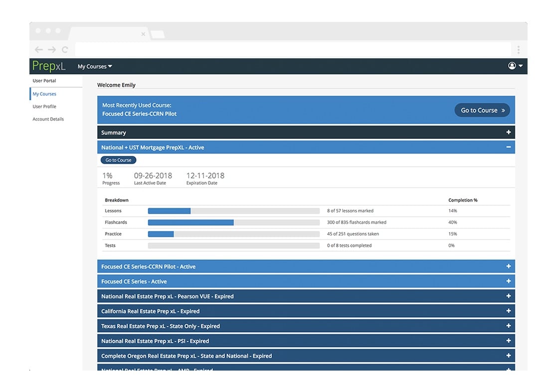Screen dimensions: 549x392
Task: Open Account Details in sidebar
Action: pyautogui.click(x=48, y=119)
